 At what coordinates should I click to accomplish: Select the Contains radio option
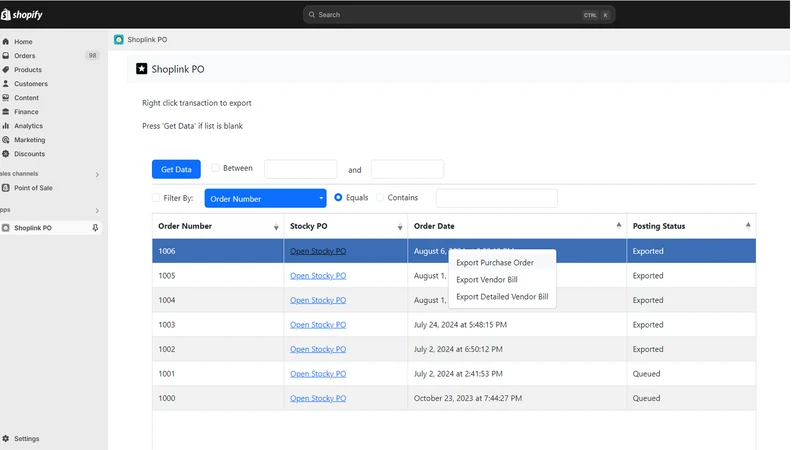[x=380, y=197]
